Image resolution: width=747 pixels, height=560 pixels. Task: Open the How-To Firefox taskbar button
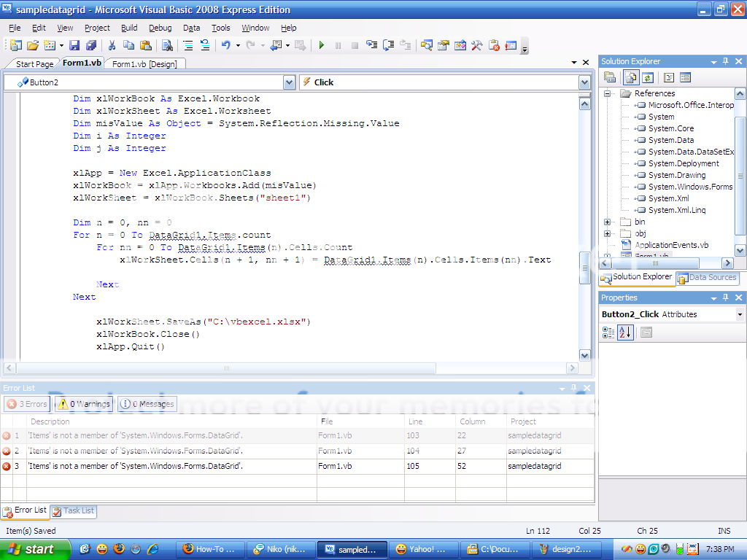210,549
